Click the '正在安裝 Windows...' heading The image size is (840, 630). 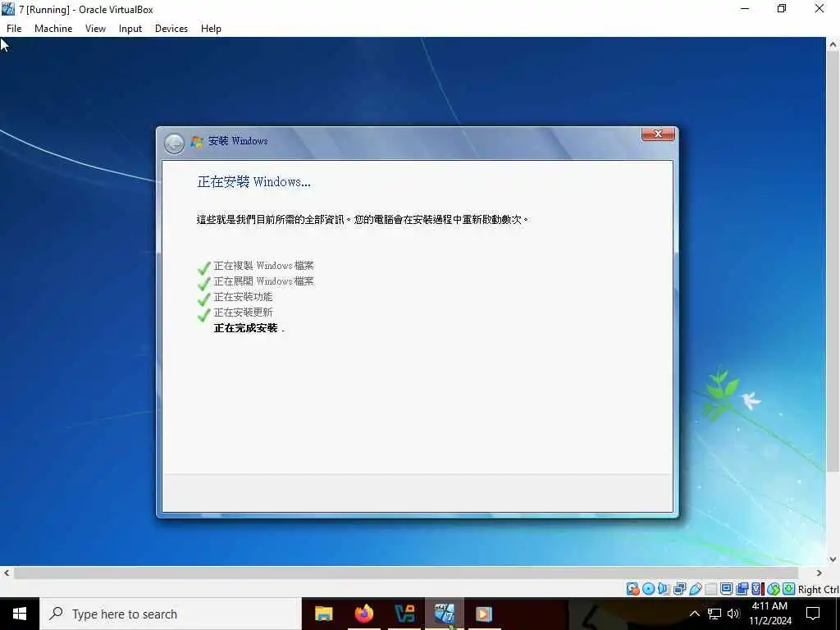pos(253,181)
